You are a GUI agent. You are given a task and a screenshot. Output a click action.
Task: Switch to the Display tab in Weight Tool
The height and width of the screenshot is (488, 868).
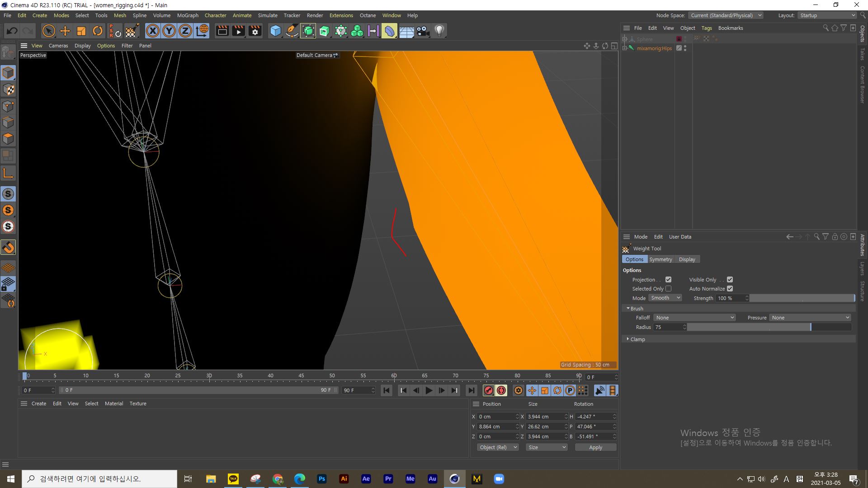[x=687, y=259]
